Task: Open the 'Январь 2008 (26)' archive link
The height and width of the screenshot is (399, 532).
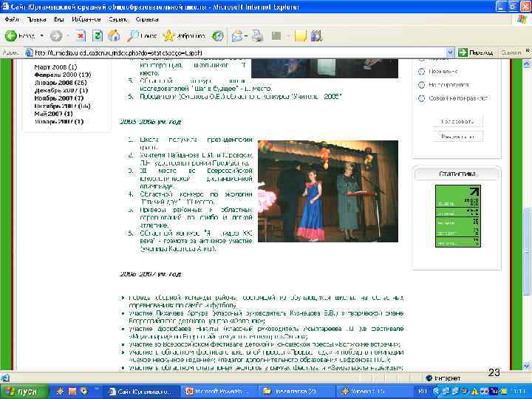Action: [x=61, y=83]
